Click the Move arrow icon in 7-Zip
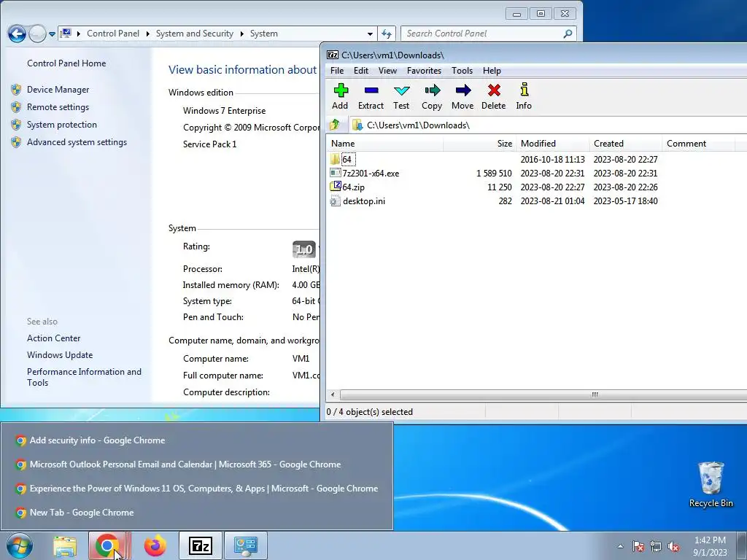Screen dimensions: 747x560 coord(462,96)
